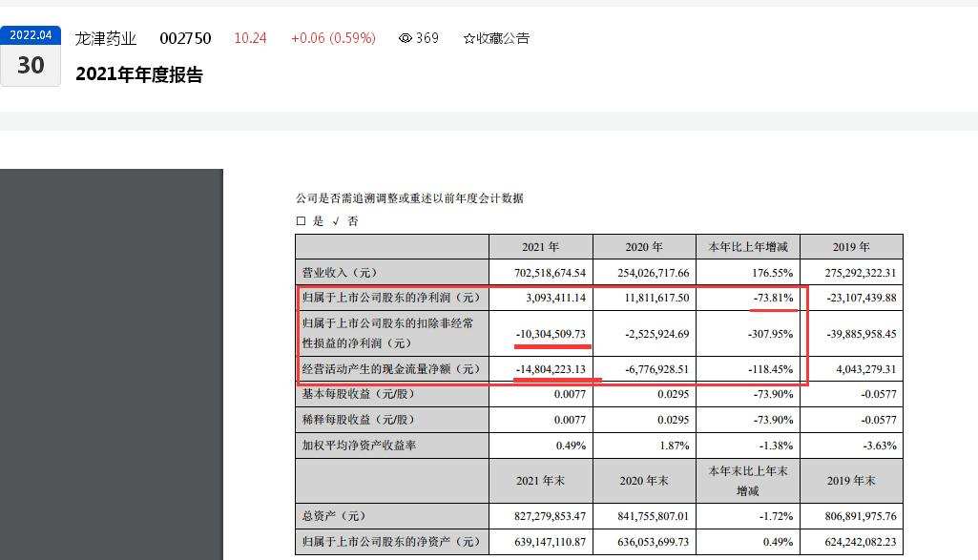Click the 2021 年 column header

coord(540,247)
